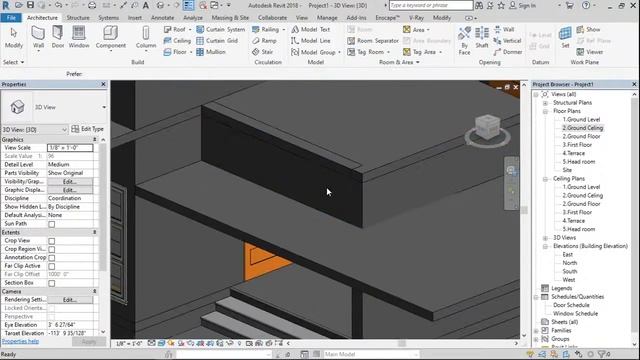This screenshot has width=640, height=360.
Task: Select the opening By Face tool
Action: [464, 40]
